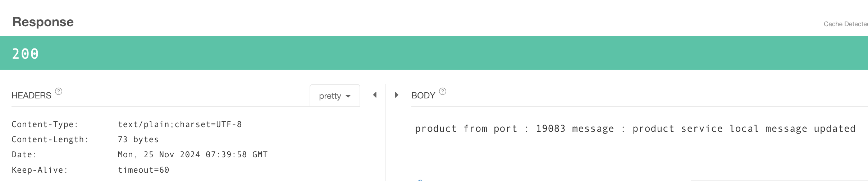Expand the body panel with the right arrow
The height and width of the screenshot is (181, 868).
pyautogui.click(x=396, y=95)
